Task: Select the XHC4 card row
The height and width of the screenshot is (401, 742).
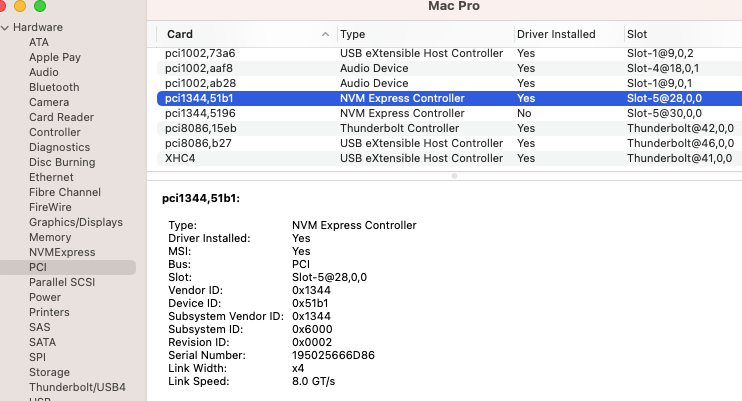Action: pyautogui.click(x=449, y=158)
